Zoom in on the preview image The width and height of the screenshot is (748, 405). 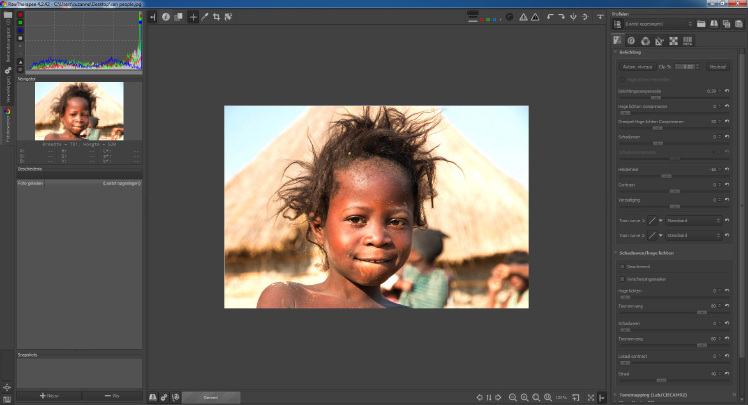[x=524, y=397]
